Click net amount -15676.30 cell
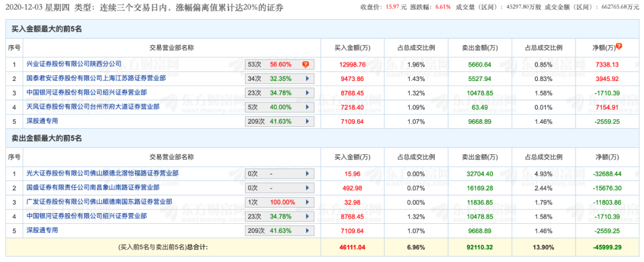The width and height of the screenshot is (644, 262). tap(607, 188)
